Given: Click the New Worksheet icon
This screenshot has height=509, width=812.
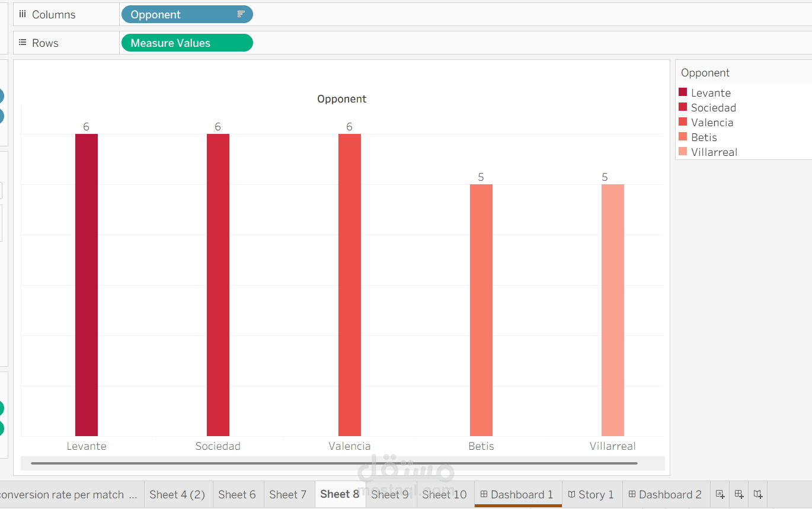Looking at the screenshot, I should pyautogui.click(x=720, y=494).
